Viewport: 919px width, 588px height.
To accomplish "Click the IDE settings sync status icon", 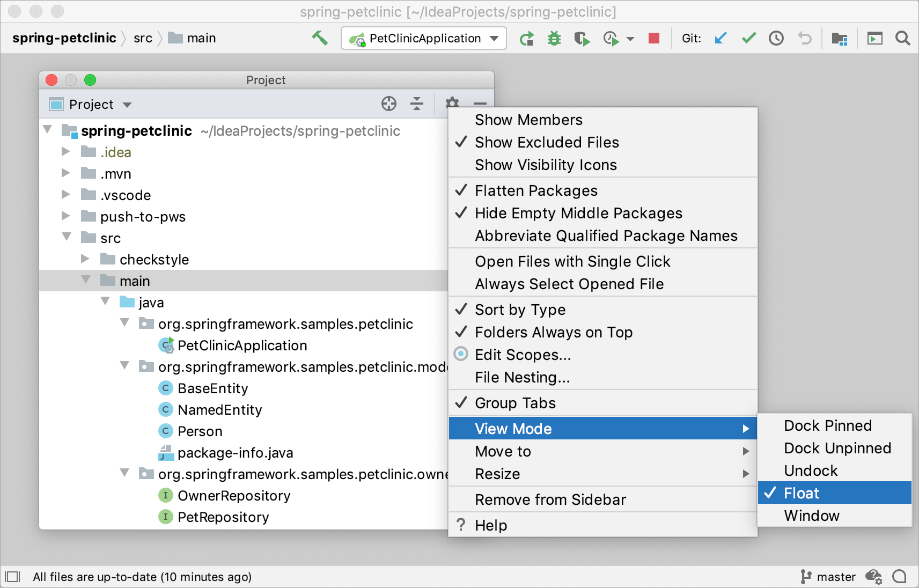I will (874, 577).
